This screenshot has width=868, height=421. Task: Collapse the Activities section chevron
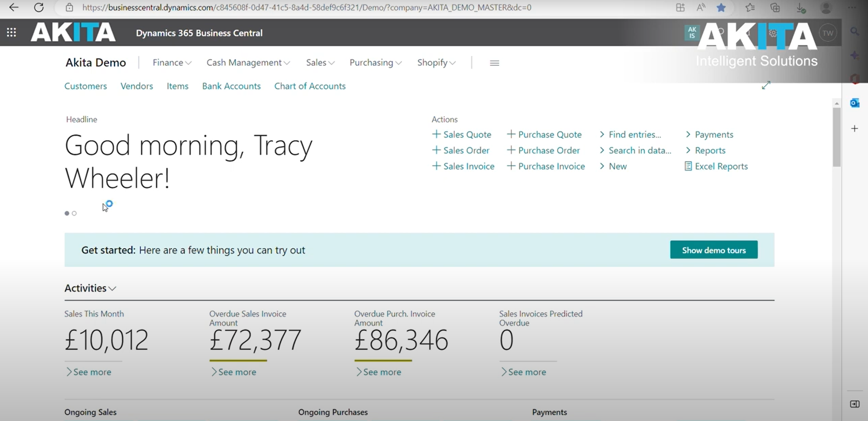coord(113,289)
